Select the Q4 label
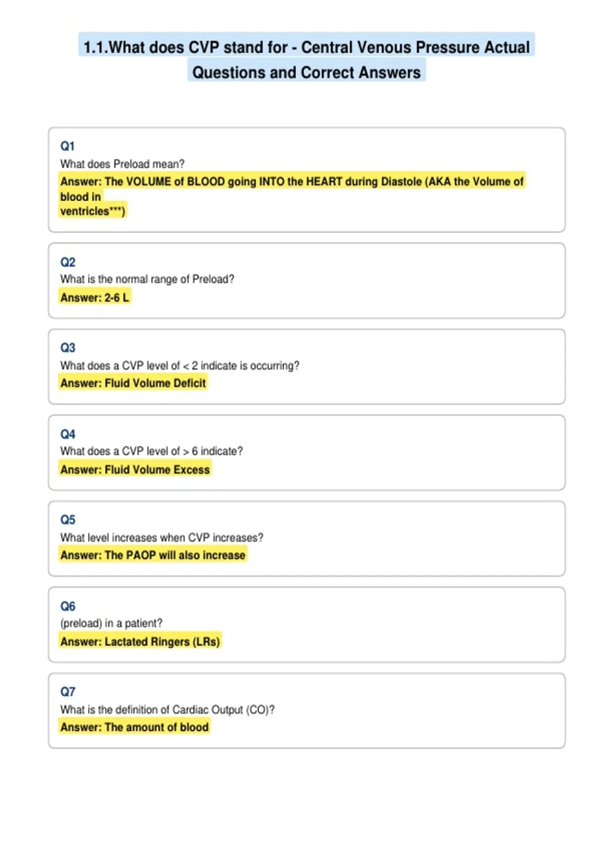The image size is (613, 868). [x=67, y=434]
